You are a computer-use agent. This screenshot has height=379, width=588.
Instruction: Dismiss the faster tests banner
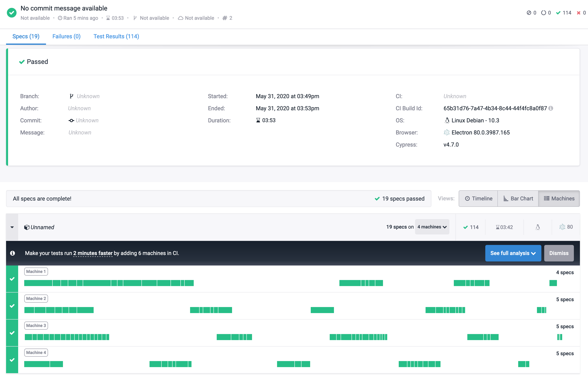pyautogui.click(x=559, y=253)
